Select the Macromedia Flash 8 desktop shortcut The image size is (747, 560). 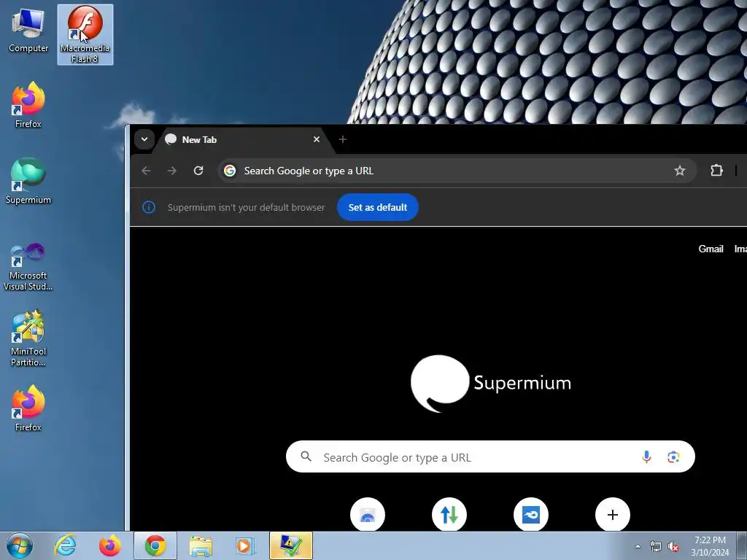coord(85,34)
